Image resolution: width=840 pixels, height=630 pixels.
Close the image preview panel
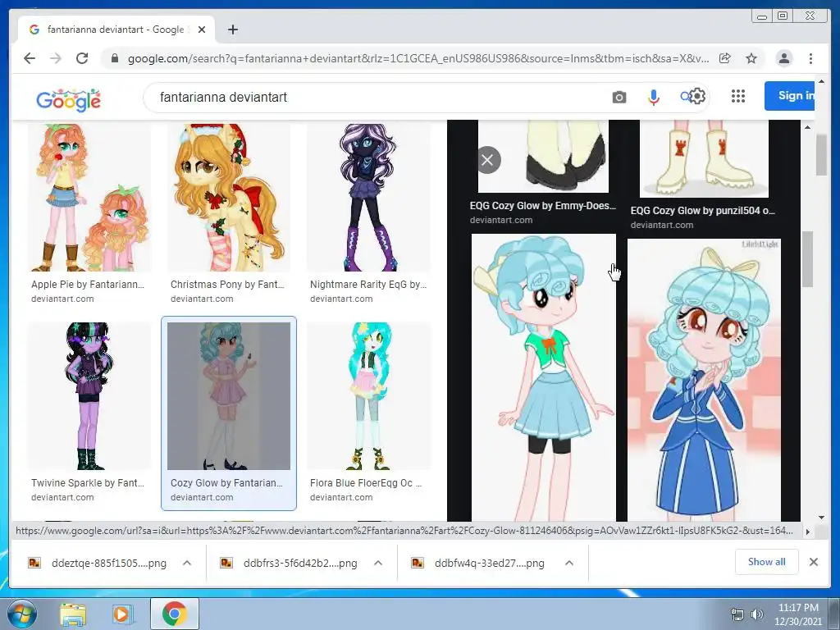(x=487, y=160)
